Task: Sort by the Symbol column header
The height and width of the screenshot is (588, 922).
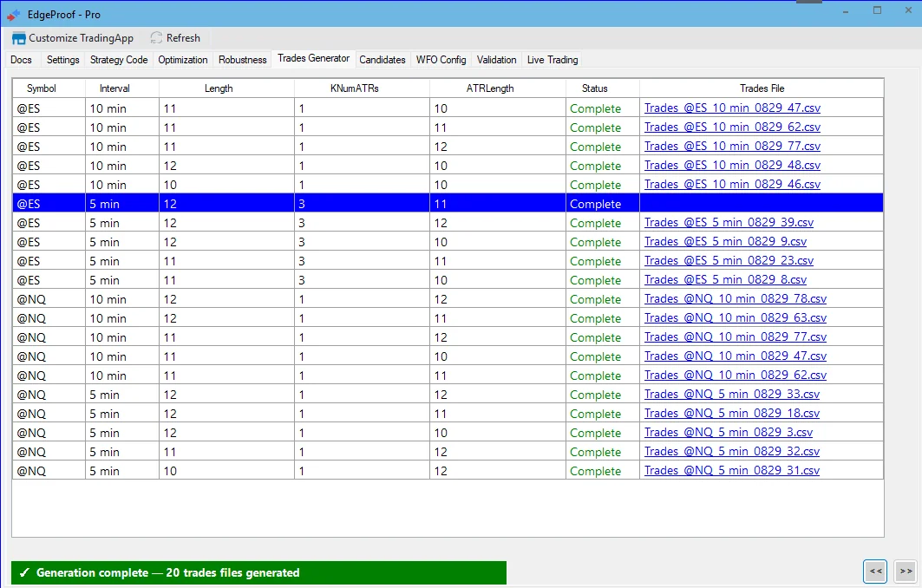Action: (x=49, y=88)
